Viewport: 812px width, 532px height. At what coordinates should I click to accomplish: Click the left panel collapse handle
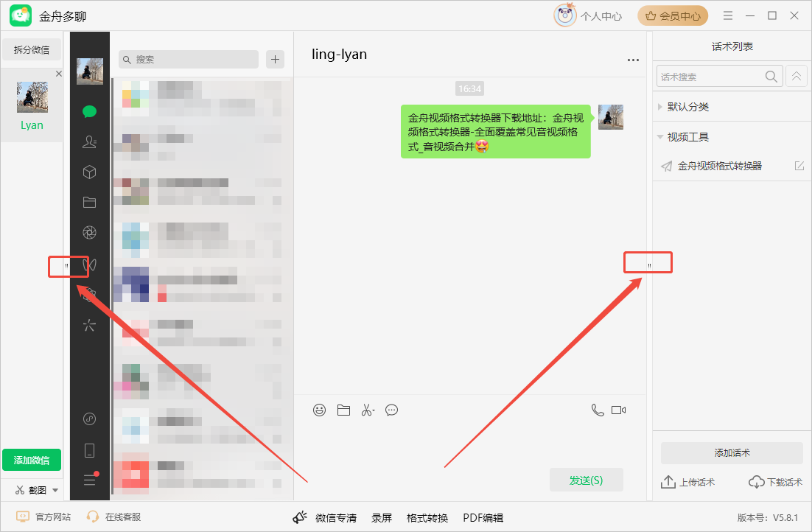point(67,266)
